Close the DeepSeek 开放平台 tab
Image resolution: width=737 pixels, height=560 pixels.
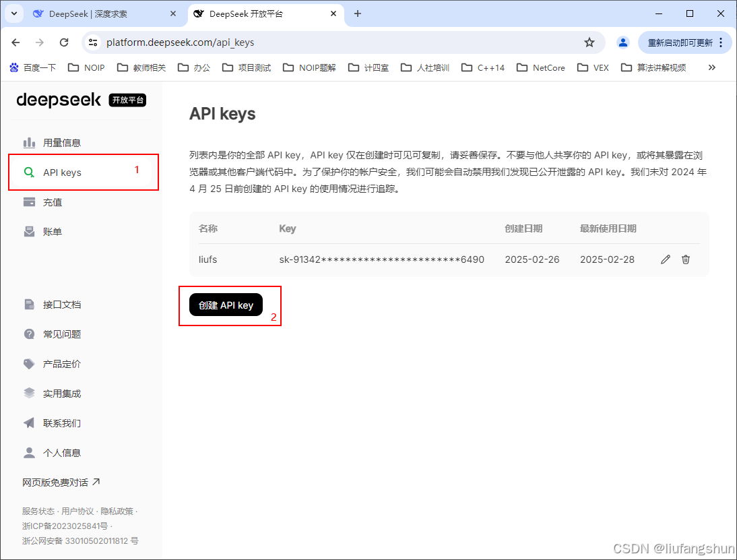coord(333,13)
